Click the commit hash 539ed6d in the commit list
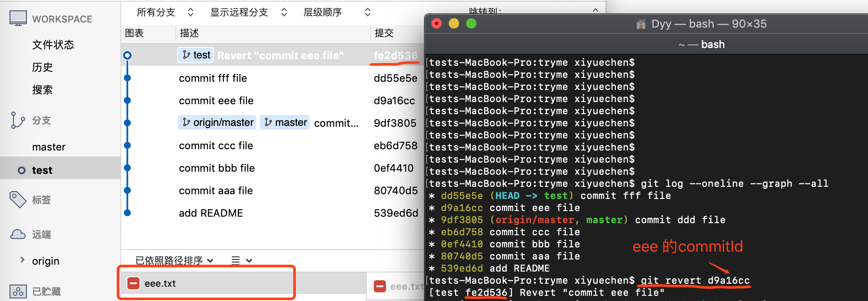This screenshot has width=868, height=301. [396, 213]
